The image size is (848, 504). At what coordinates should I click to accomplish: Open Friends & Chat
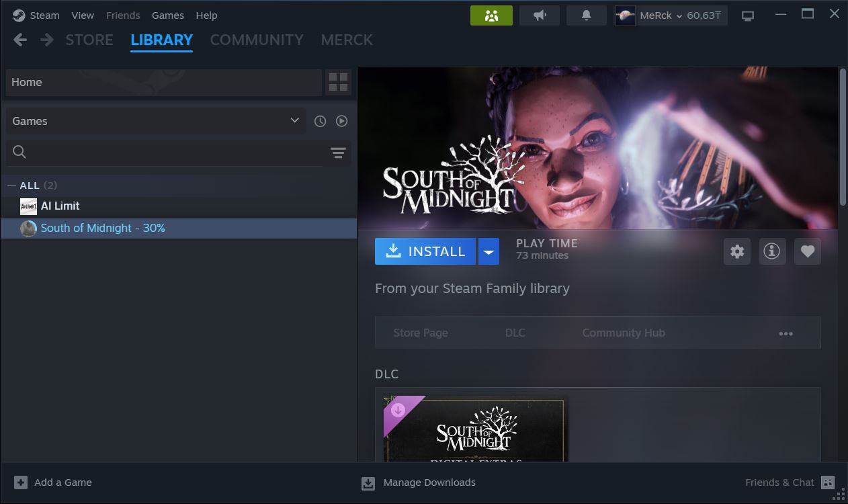pyautogui.click(x=790, y=482)
